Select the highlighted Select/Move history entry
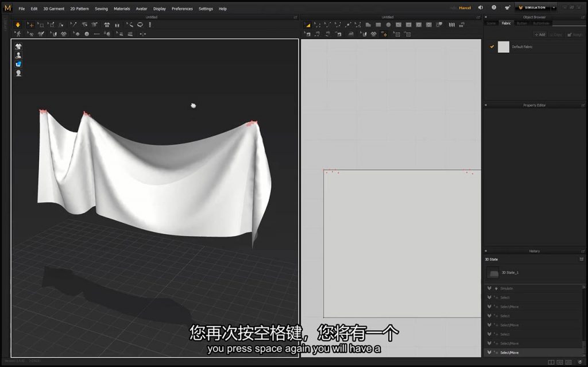Screen dimensions: 588x367 coord(534,353)
